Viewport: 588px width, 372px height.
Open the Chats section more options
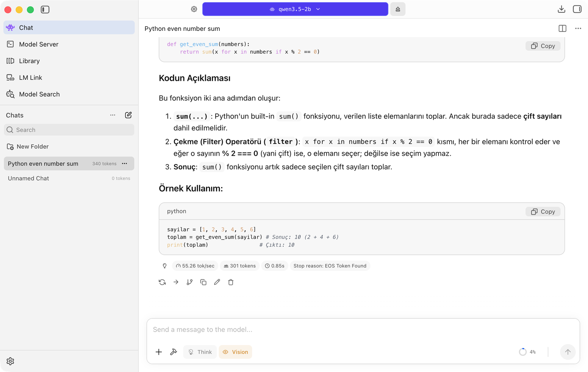[113, 115]
